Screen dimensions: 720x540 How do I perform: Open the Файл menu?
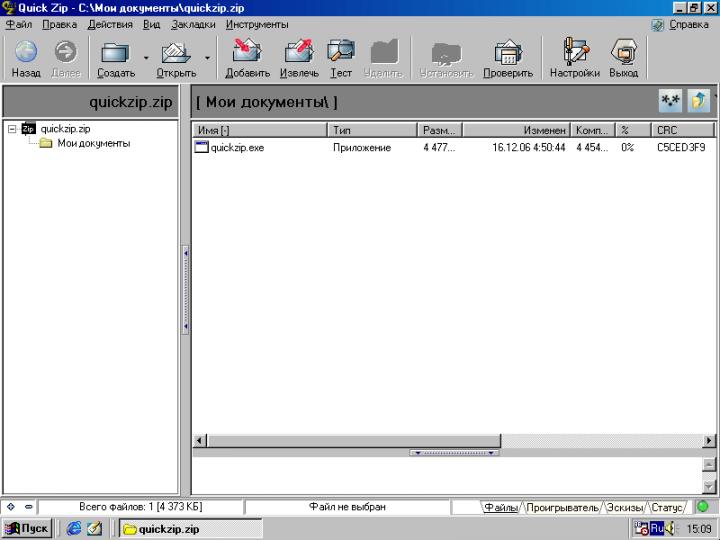pos(18,24)
